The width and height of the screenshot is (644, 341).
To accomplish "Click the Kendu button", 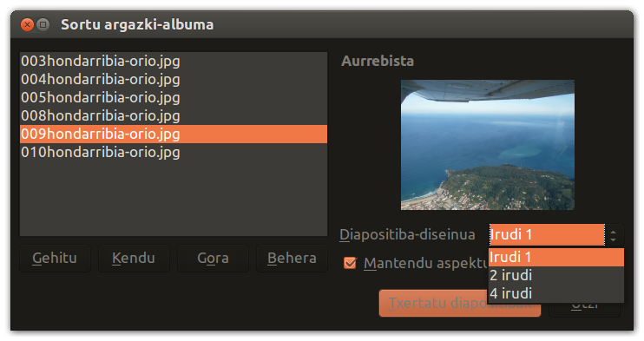I will [134, 258].
